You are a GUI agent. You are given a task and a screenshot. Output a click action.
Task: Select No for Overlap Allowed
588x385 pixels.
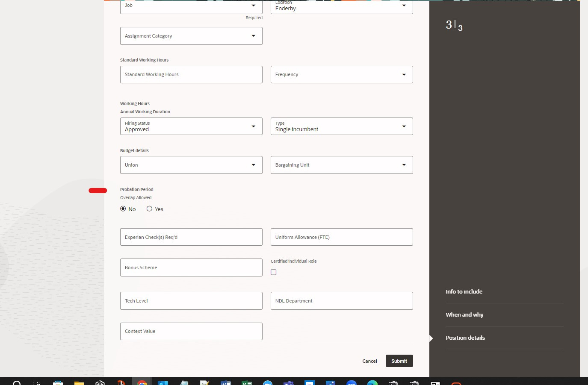123,209
